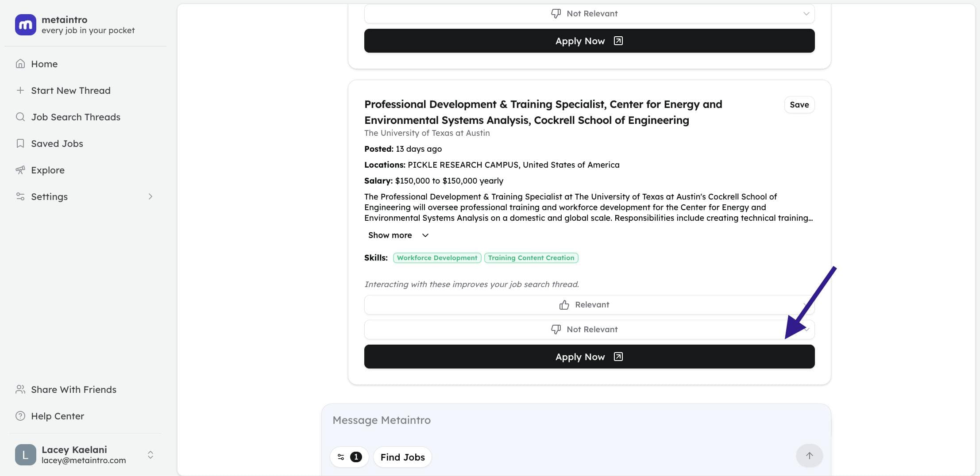Click the Training Content Creation skill tag
The height and width of the screenshot is (476, 980).
click(531, 258)
